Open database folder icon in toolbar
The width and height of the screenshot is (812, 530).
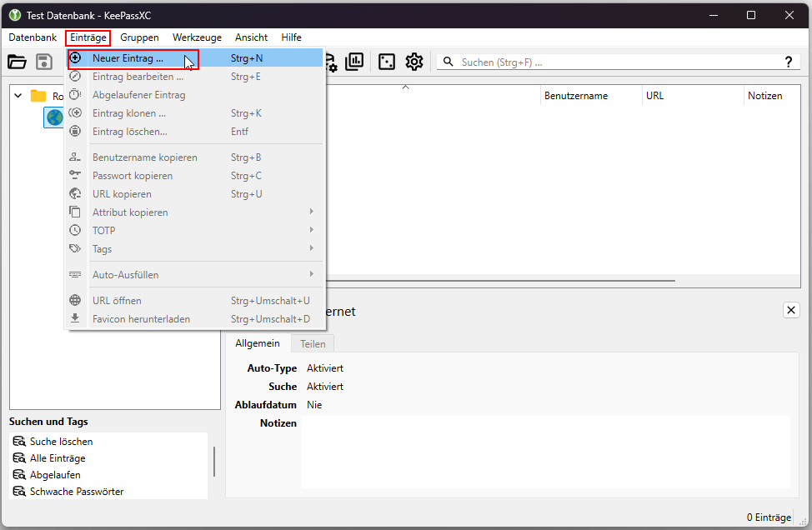(17, 62)
